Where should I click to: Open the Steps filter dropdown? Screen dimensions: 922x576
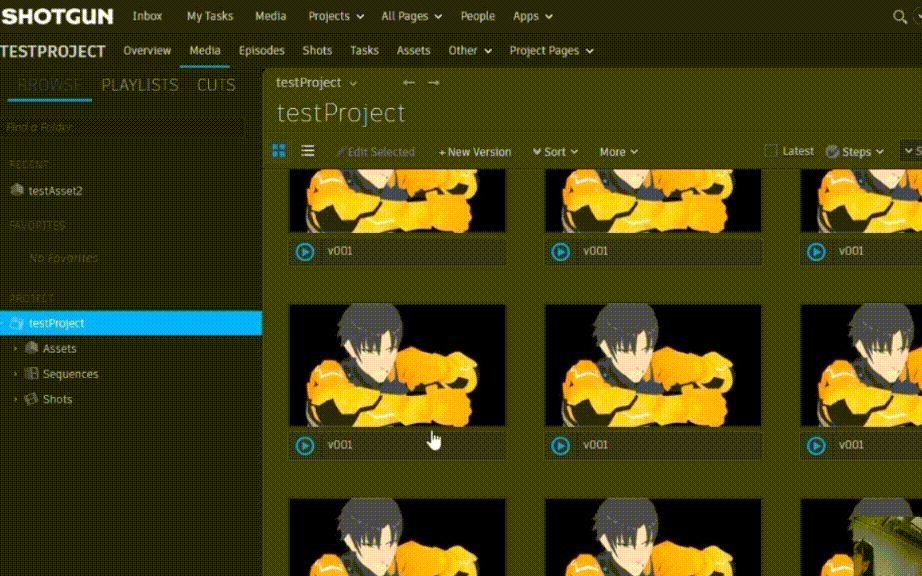point(855,152)
